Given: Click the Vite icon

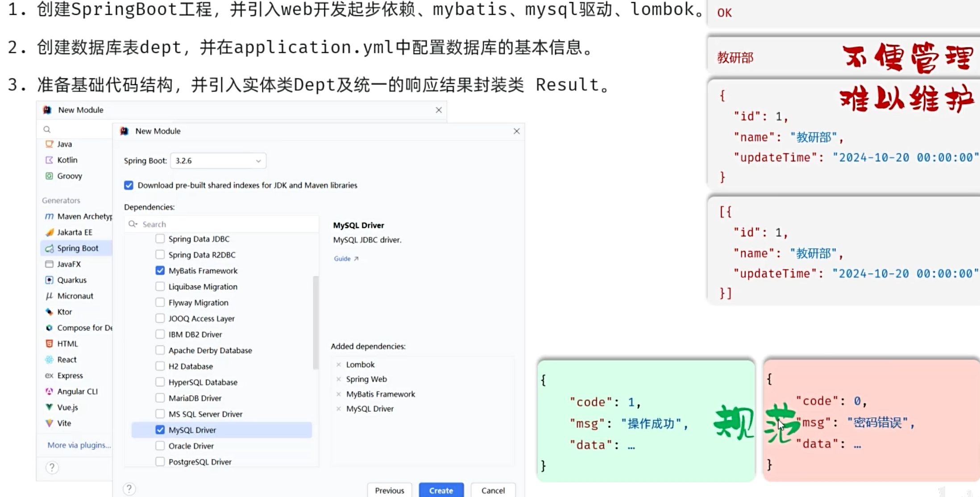Looking at the screenshot, I should (x=49, y=423).
